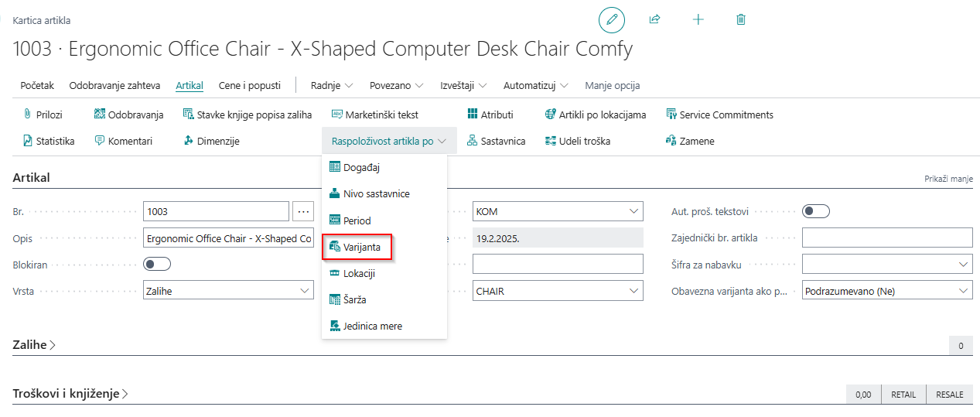Switch to Cene i popusti tab
This screenshot has width=980, height=417.
point(249,85)
